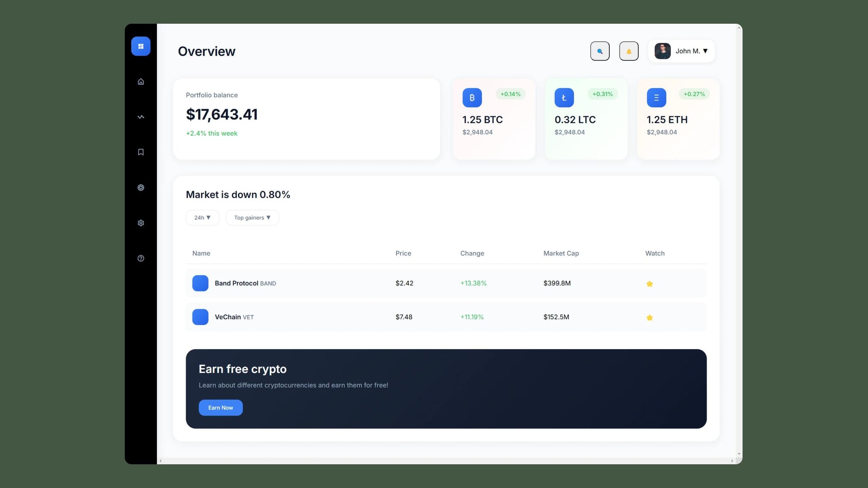Click the help question mark icon
The height and width of the screenshot is (488, 868).
(140, 258)
